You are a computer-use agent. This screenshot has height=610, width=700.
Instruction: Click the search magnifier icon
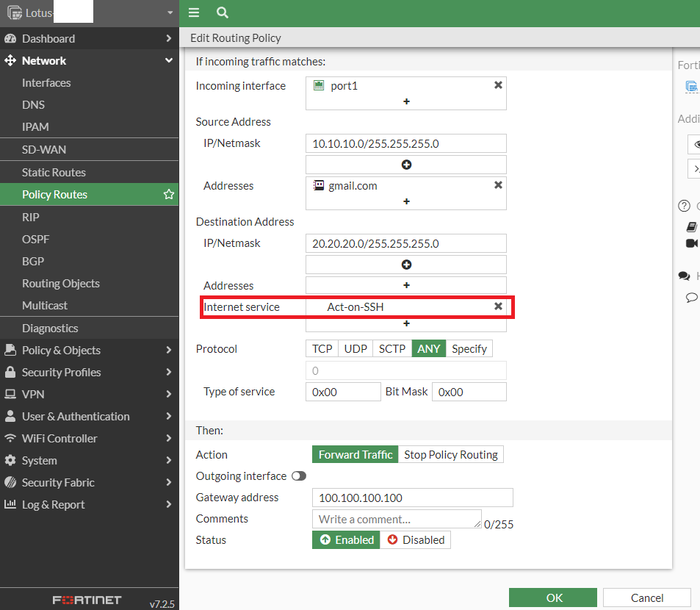coord(223,12)
